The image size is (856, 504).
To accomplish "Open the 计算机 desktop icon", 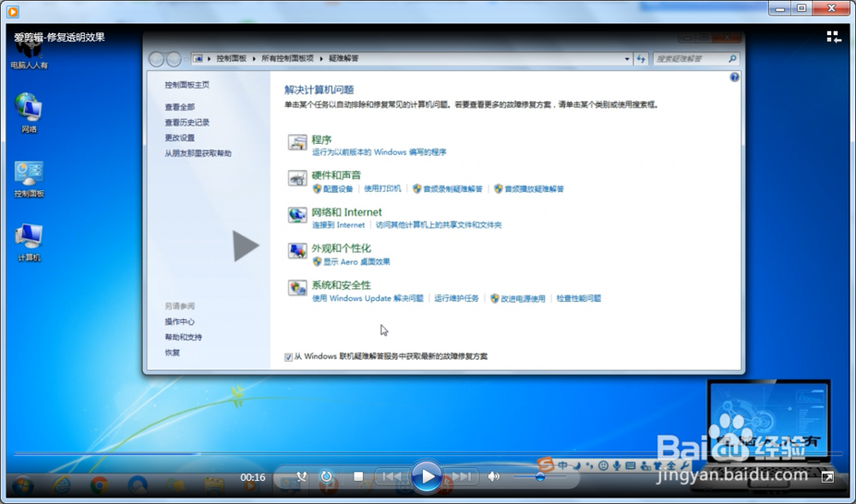I will [29, 242].
